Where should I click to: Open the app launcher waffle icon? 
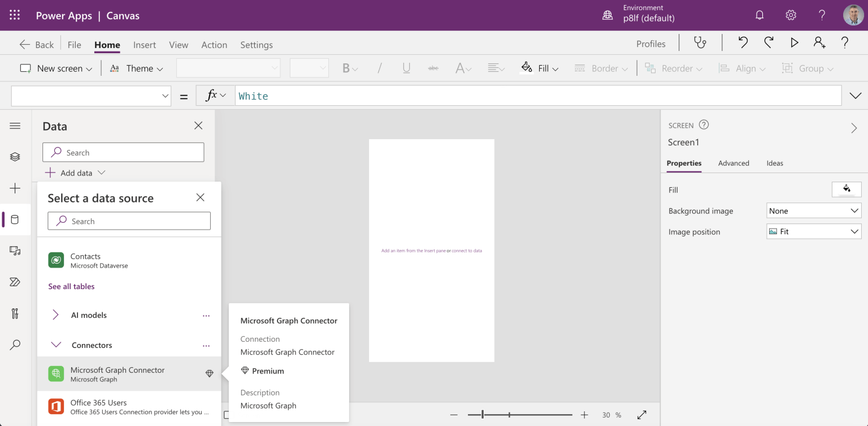point(15,15)
